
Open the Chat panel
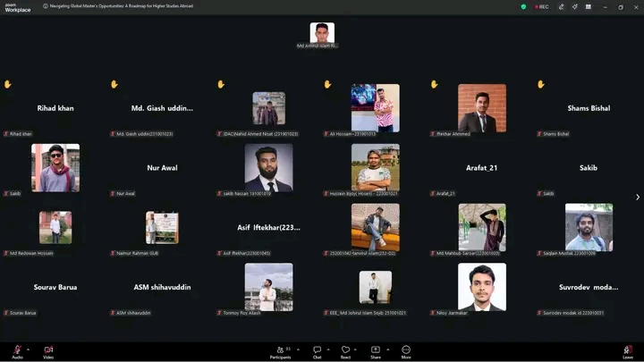[317, 349]
